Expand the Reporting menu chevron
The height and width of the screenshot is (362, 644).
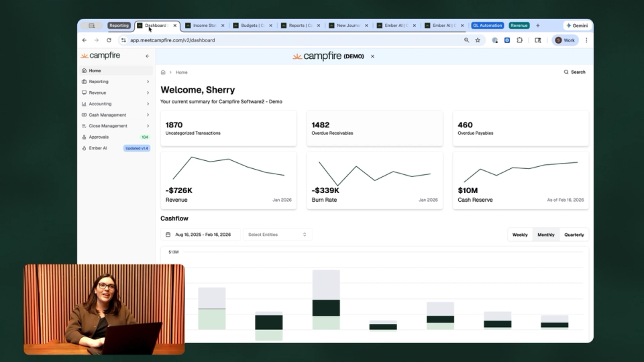point(148,82)
